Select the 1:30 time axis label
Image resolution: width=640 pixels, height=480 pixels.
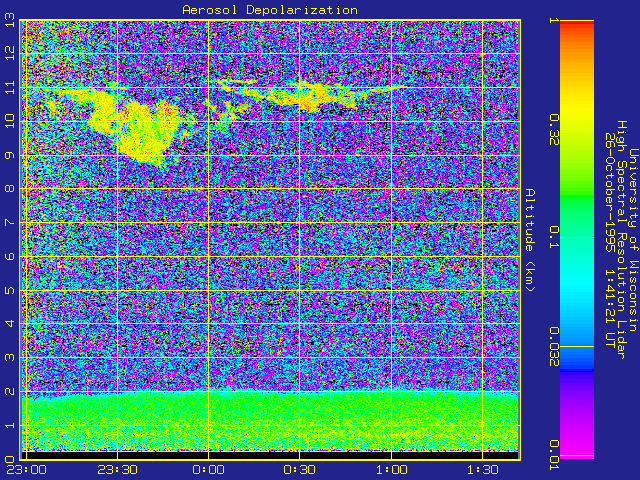coord(482,470)
